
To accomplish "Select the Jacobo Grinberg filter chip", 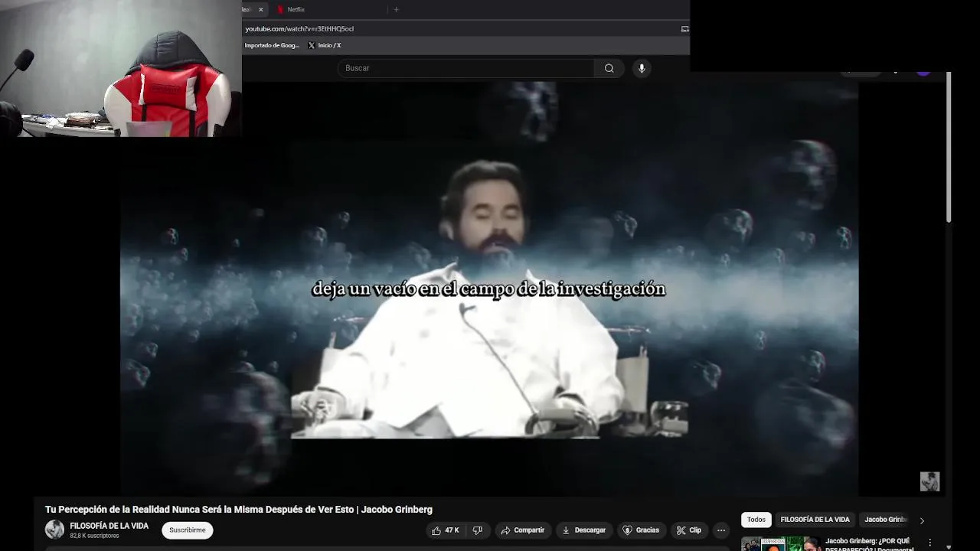I will (885, 520).
